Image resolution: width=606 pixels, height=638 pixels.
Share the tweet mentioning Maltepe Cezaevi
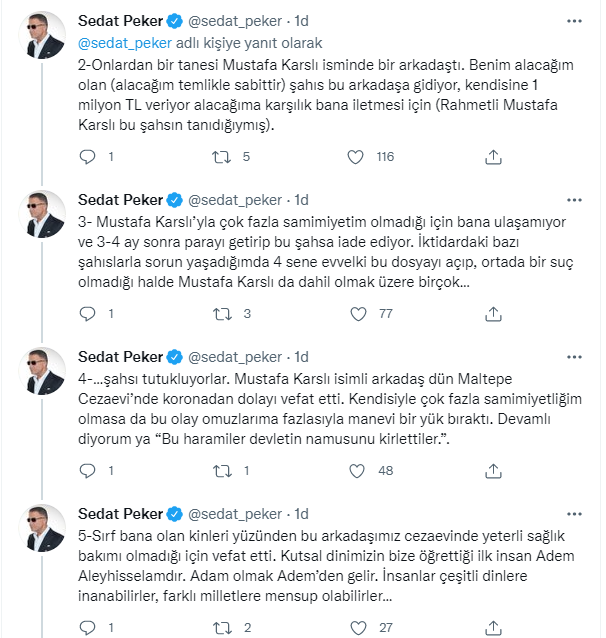(493, 471)
